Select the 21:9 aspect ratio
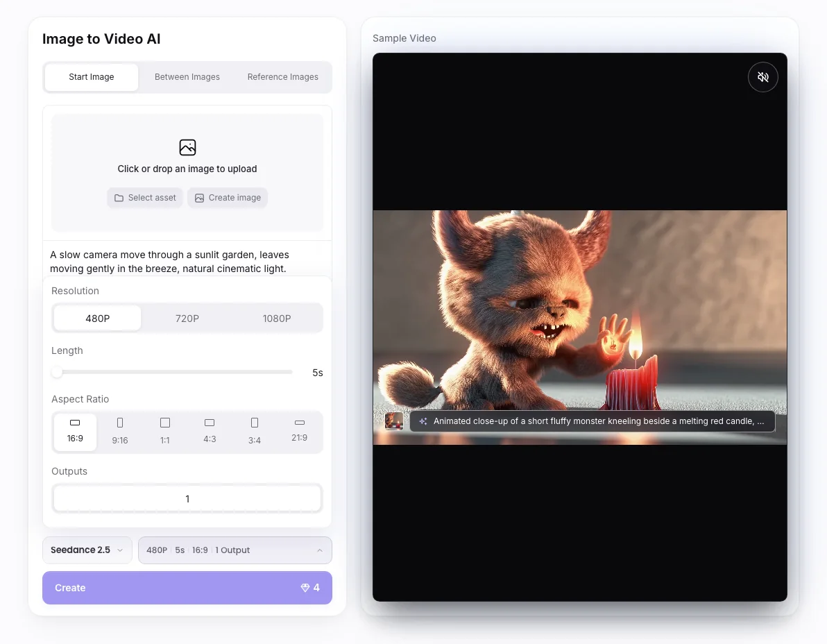The width and height of the screenshot is (827, 644). 299,432
